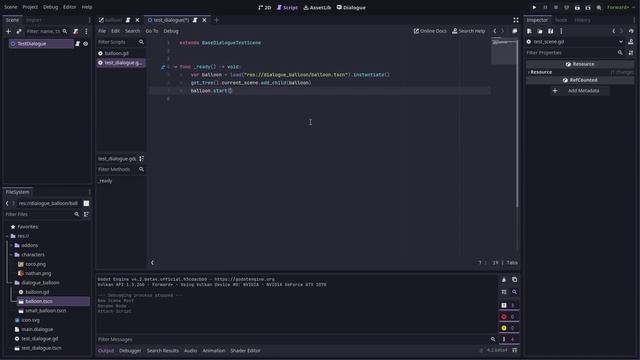Collapse the characters folder
This screenshot has height=360, width=640.
[x=11, y=255]
